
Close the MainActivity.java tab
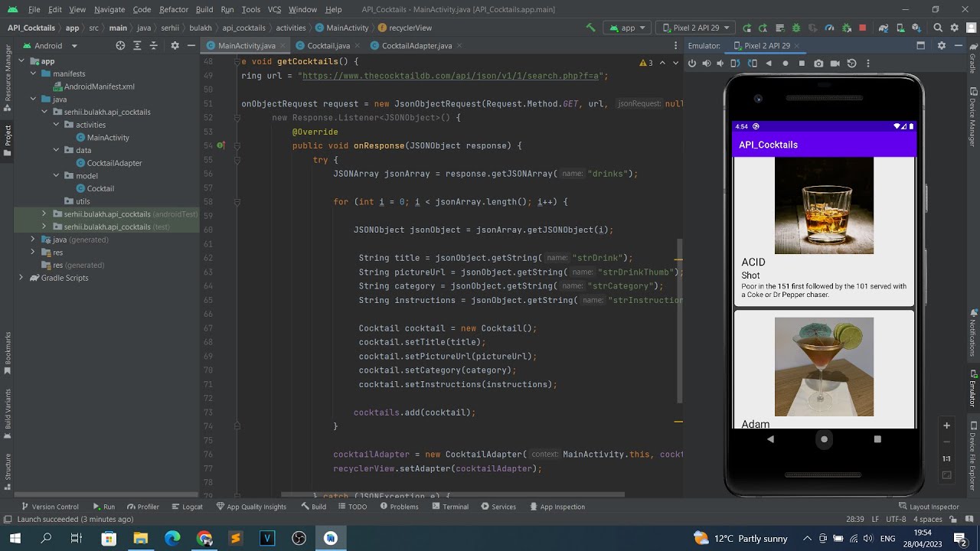tap(283, 46)
